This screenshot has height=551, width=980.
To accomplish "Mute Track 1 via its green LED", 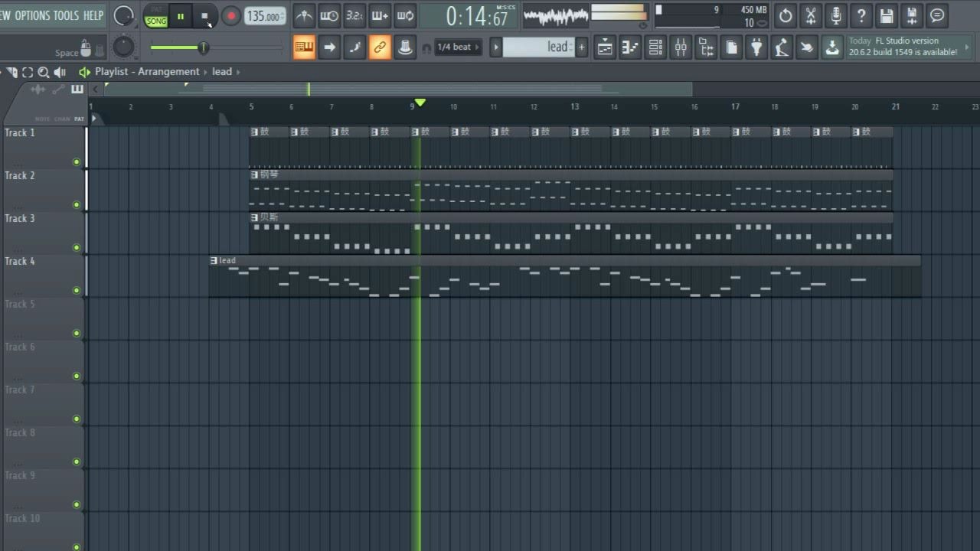I will click(77, 162).
